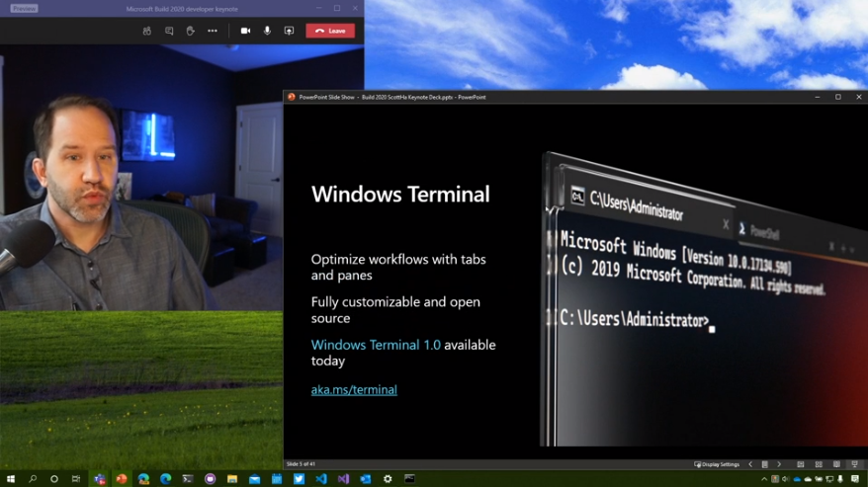This screenshot has width=868, height=487.
Task: Switch to PowerPoint taskbar icon
Action: [x=122, y=479]
